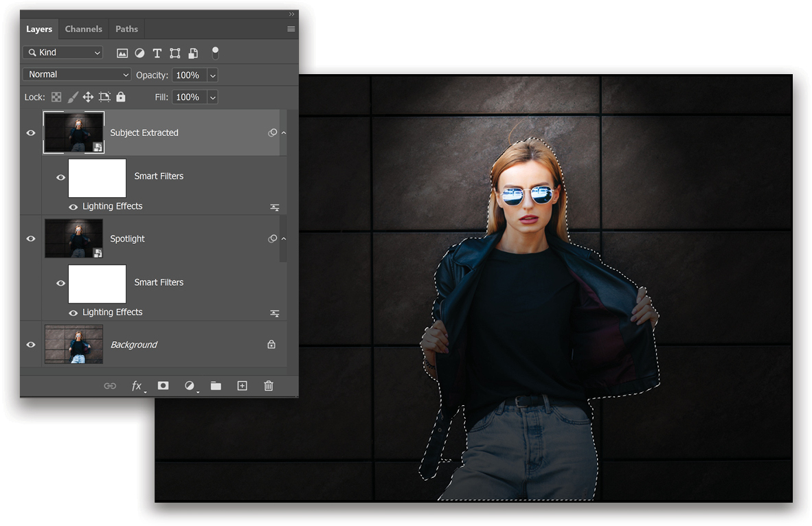Open the layer styles fx menu
The width and height of the screenshot is (812, 526).
(x=137, y=386)
